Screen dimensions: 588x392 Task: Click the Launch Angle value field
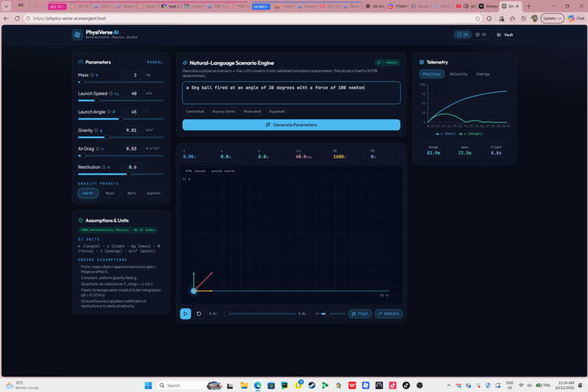[134, 112]
